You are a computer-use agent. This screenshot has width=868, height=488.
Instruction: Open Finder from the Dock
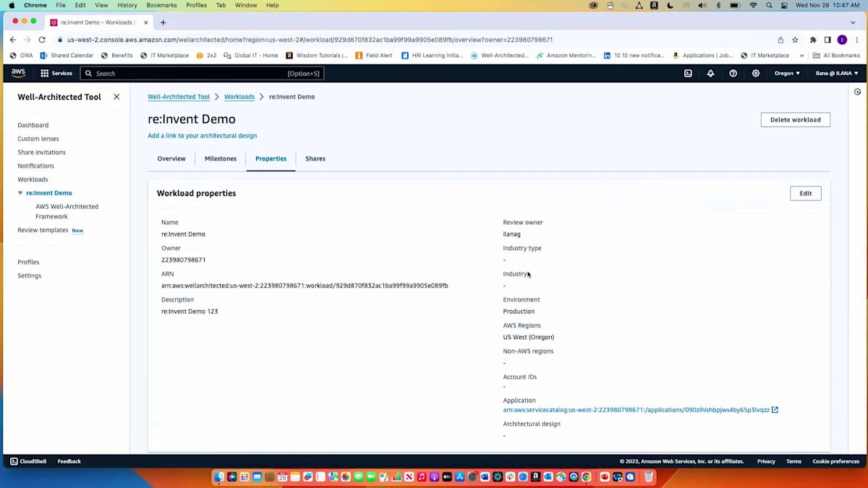[219, 477]
